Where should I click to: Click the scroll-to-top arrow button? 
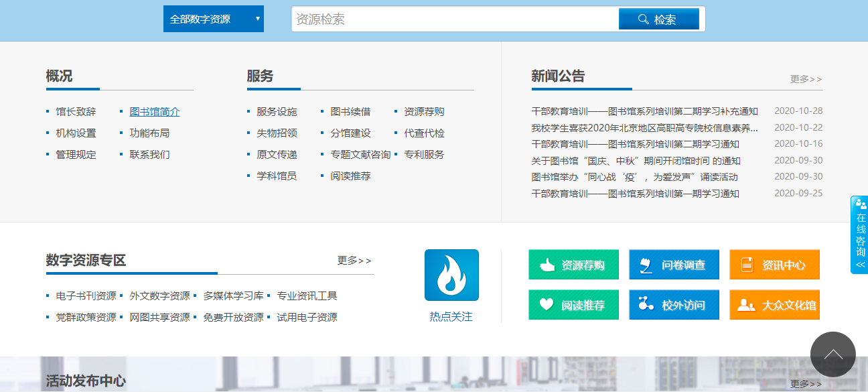pyautogui.click(x=833, y=354)
